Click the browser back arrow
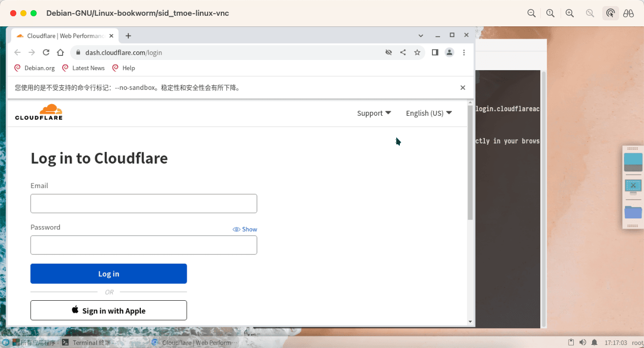Viewport: 644px width, 348px height. point(17,52)
